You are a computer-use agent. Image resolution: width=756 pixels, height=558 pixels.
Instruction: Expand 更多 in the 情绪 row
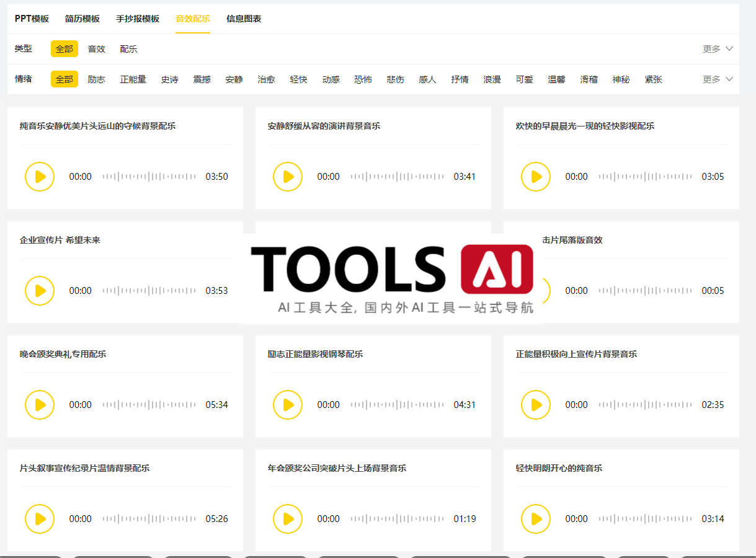pos(718,79)
